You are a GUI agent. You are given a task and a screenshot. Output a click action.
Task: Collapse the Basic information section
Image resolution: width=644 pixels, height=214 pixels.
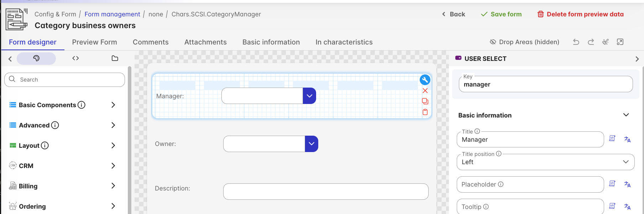click(626, 115)
